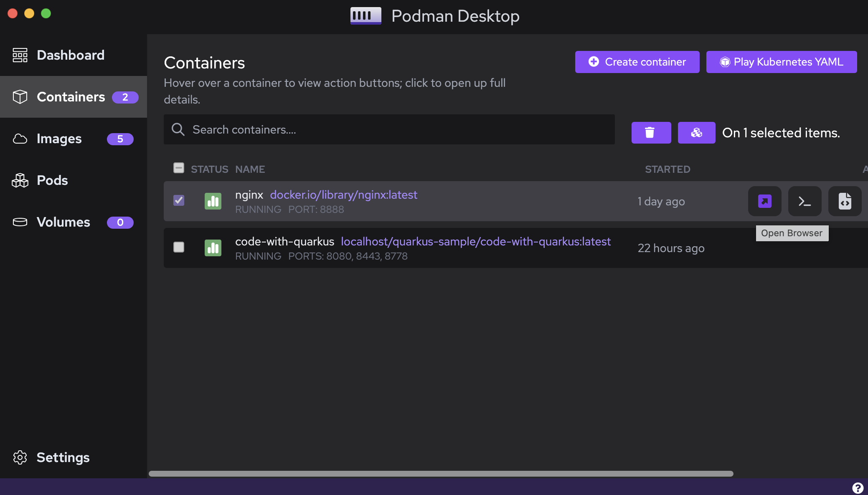
Task: Select the code-with-quarkus container checkbox
Action: click(x=179, y=247)
